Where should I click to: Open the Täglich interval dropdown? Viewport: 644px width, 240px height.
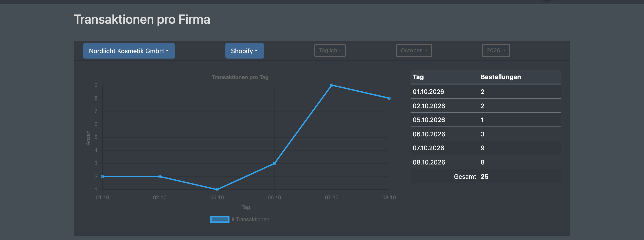(330, 51)
